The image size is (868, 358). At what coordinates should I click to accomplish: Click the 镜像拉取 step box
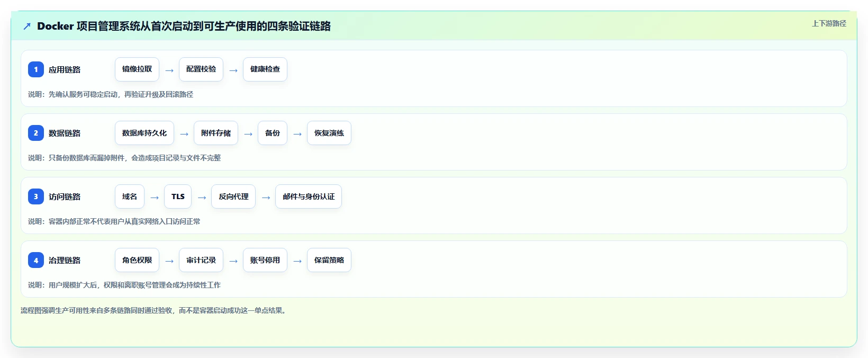click(137, 69)
